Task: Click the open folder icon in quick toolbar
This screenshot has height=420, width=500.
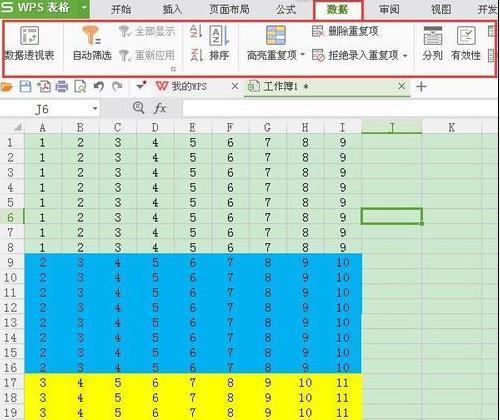Action: [x=7, y=87]
